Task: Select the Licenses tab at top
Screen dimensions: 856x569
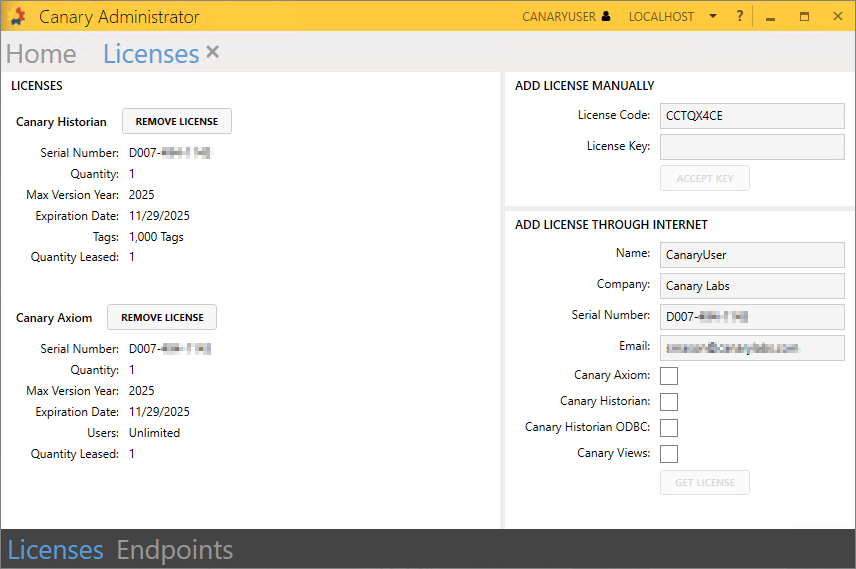Action: (151, 54)
